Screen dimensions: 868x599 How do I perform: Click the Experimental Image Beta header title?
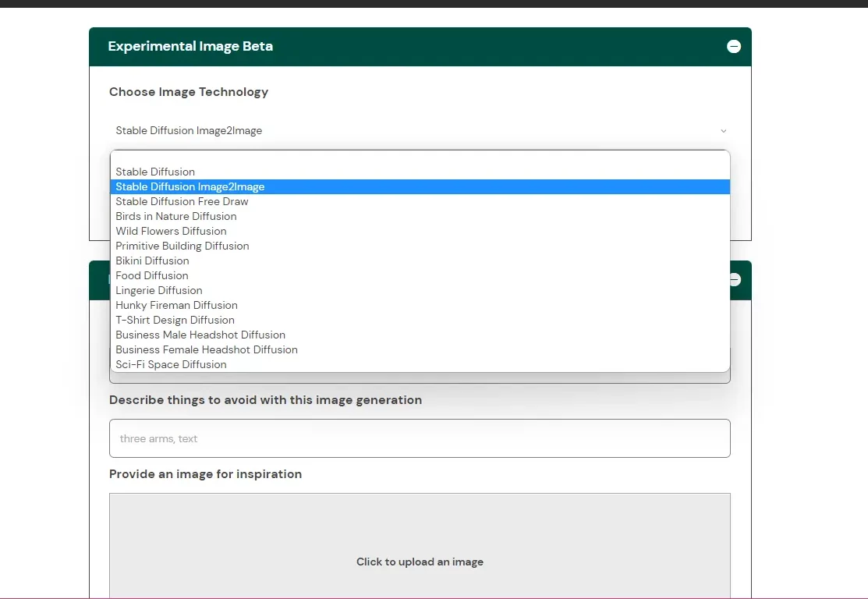(x=190, y=47)
